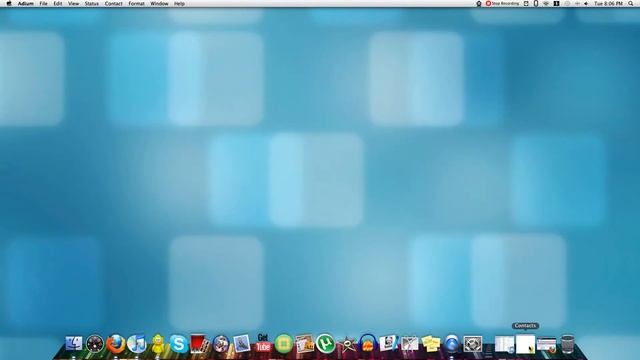The width and height of the screenshot is (640, 360).
Task: Open the blue sphere arrow dock icon
Action: (452, 344)
